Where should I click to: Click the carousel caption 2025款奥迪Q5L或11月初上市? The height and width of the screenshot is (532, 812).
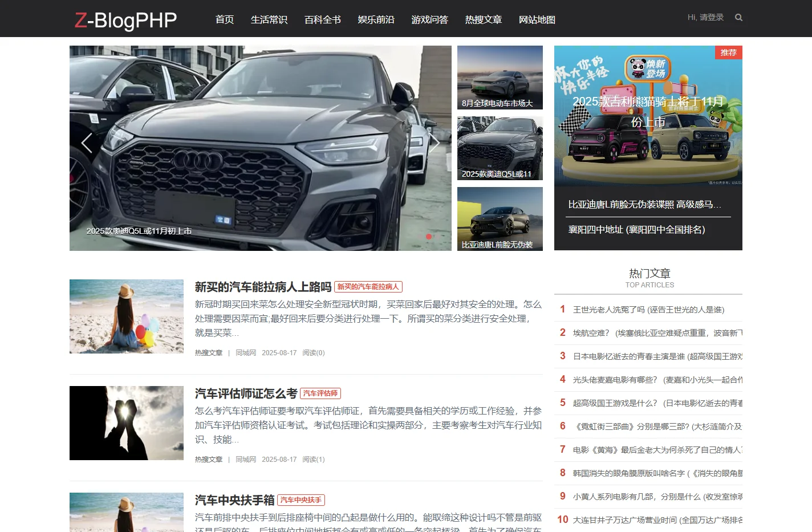click(139, 231)
